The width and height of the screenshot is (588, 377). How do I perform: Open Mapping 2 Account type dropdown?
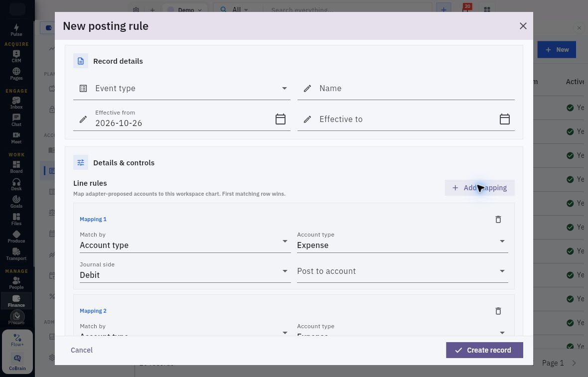(402, 329)
